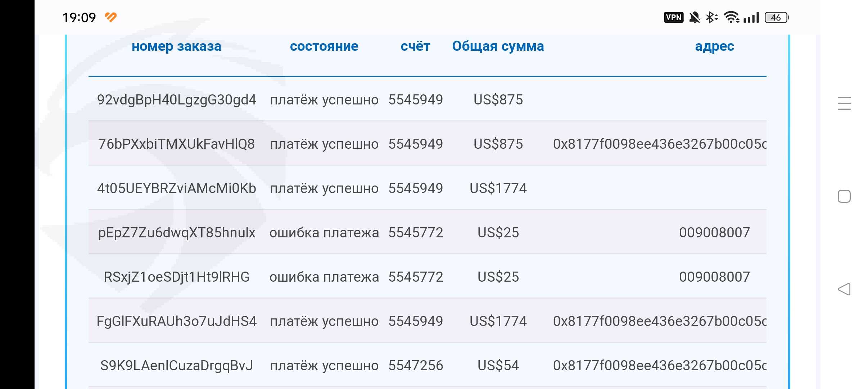
Task: Tap the Android back navigation triangle
Action: (844, 289)
